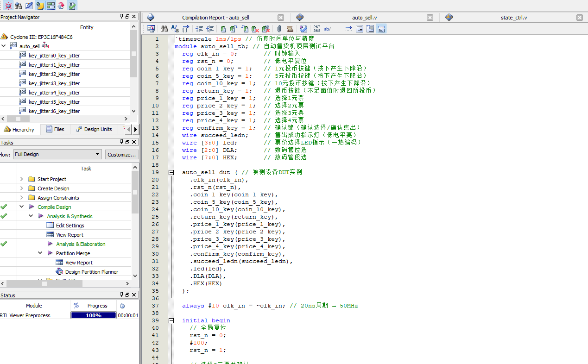This screenshot has height=364, width=588.
Task: Click the Tasks panel vertical scrollbar thumb
Action: (x=135, y=192)
